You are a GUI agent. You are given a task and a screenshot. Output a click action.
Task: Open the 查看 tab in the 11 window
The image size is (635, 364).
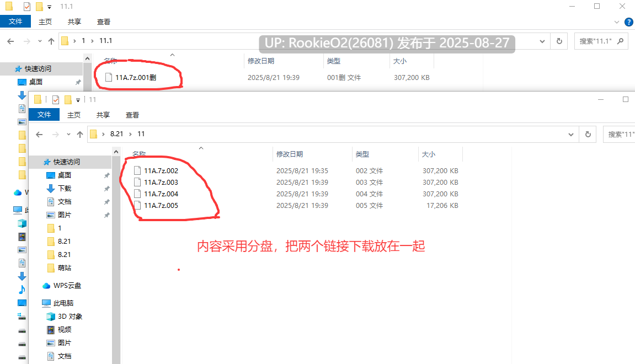click(x=132, y=115)
